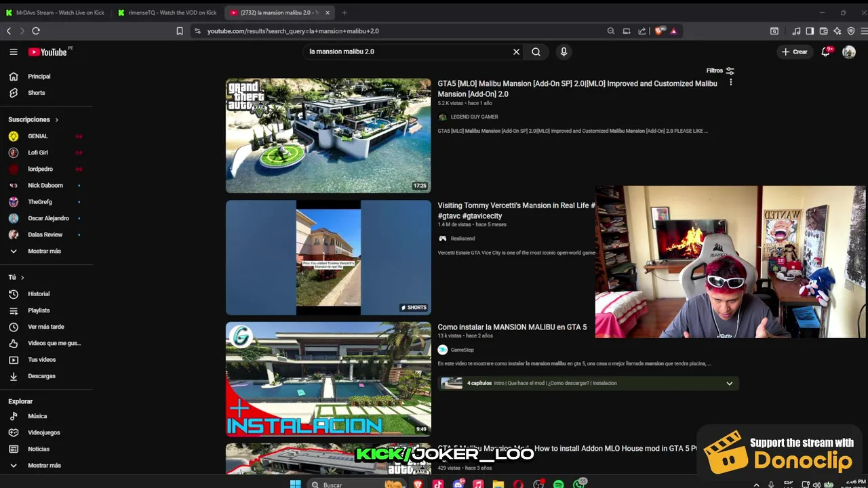Open the Filtros search filters

[720, 70]
